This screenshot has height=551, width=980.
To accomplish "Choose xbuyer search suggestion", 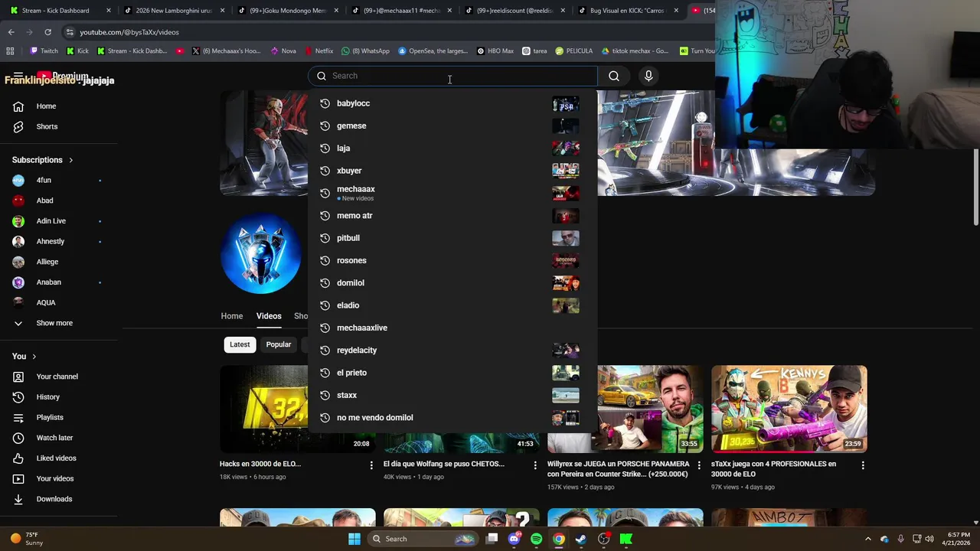I will (452, 171).
